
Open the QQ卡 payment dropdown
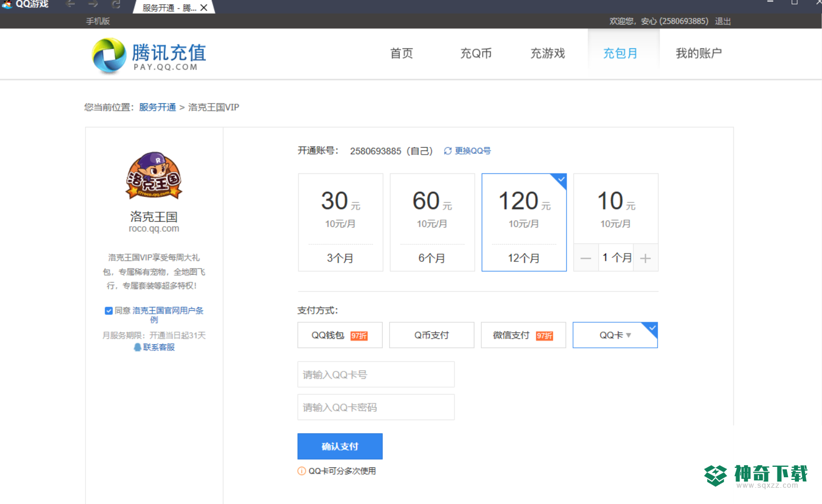coord(615,335)
